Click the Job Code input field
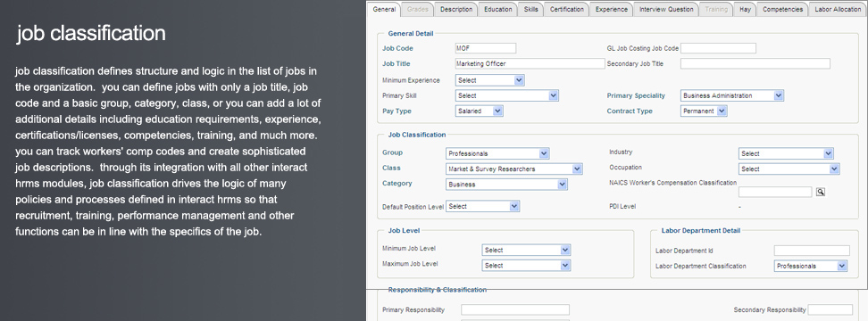Image resolution: width=868 pixels, height=321 pixels. [486, 49]
